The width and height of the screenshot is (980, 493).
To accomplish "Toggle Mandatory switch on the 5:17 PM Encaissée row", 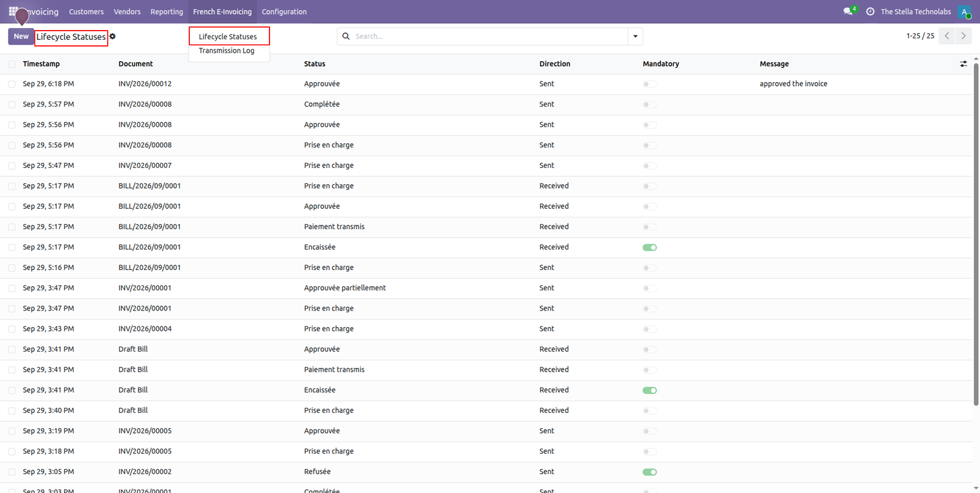I will (x=650, y=247).
